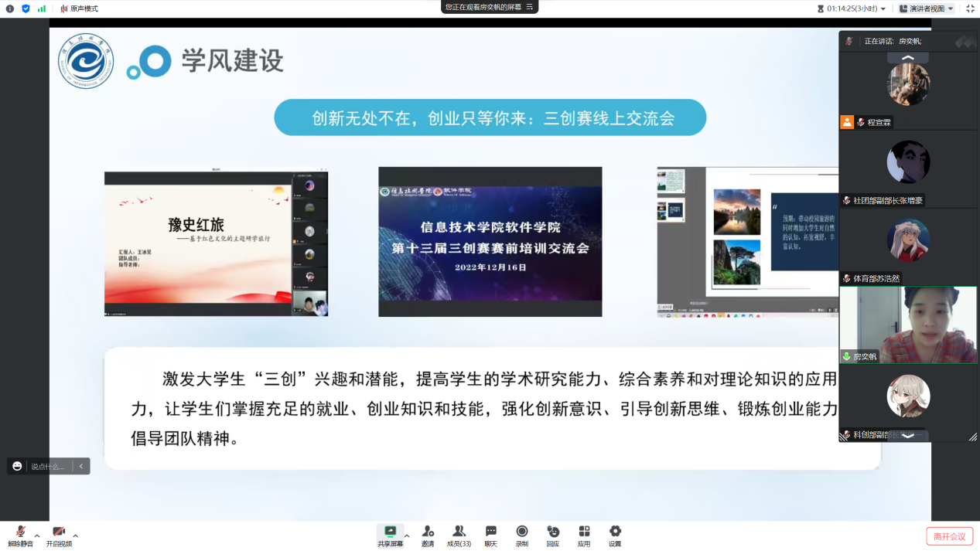Expand audio options arrow beside 解除静音
The height and width of the screenshot is (551, 980).
(37, 536)
